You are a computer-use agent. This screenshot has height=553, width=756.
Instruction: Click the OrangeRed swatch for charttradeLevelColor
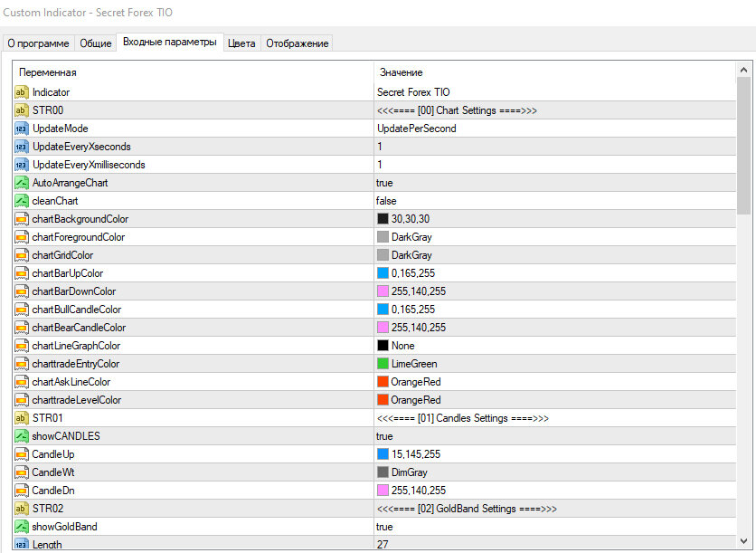point(383,400)
